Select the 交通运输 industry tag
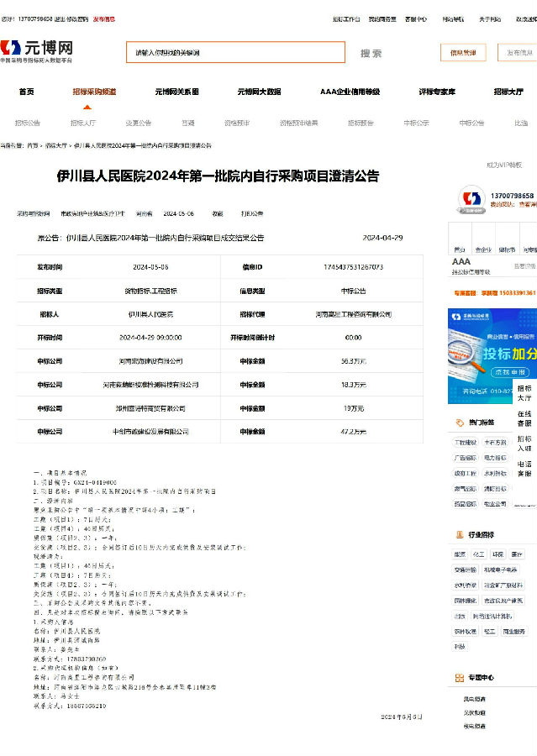This screenshot has height=756, width=537. coord(465,570)
